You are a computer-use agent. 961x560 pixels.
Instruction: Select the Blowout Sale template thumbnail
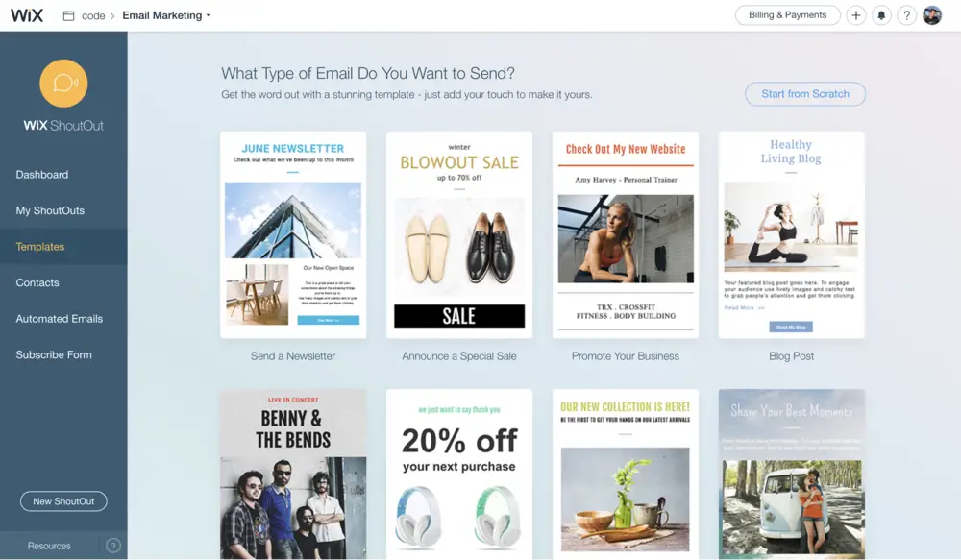(459, 234)
